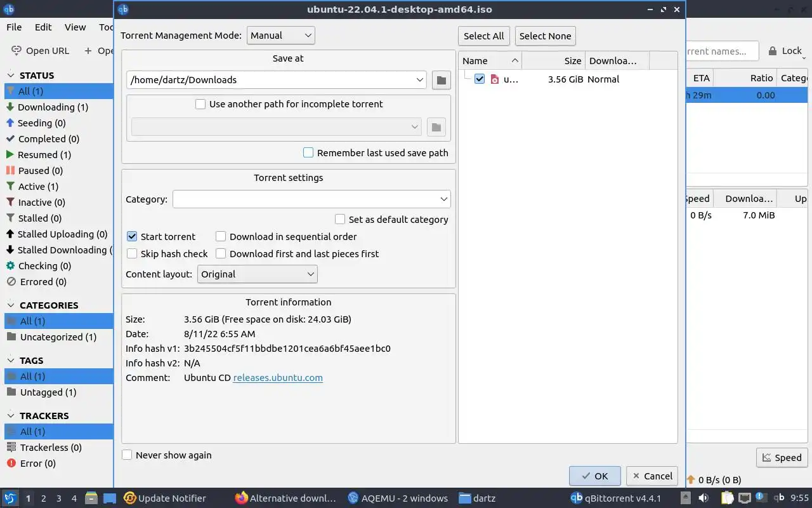The image size is (812, 508).
Task: Click the 9:55 clock in the taskbar
Action: pyautogui.click(x=799, y=498)
